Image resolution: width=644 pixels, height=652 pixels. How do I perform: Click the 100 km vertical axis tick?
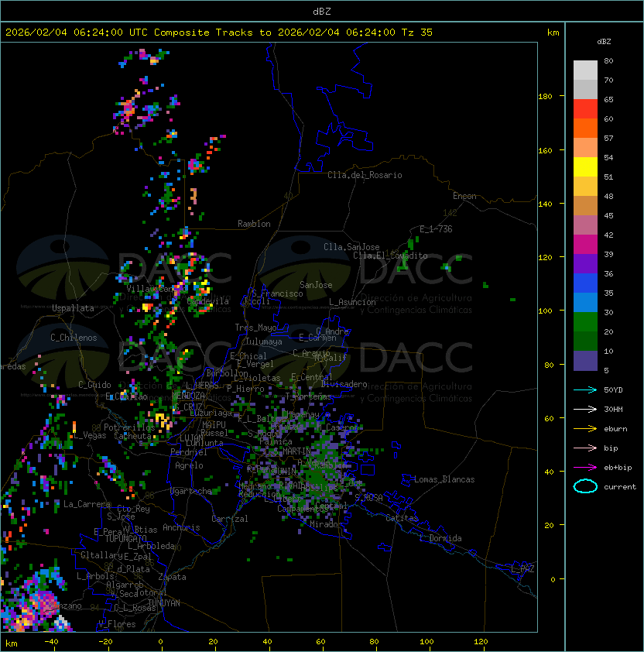pos(545,311)
